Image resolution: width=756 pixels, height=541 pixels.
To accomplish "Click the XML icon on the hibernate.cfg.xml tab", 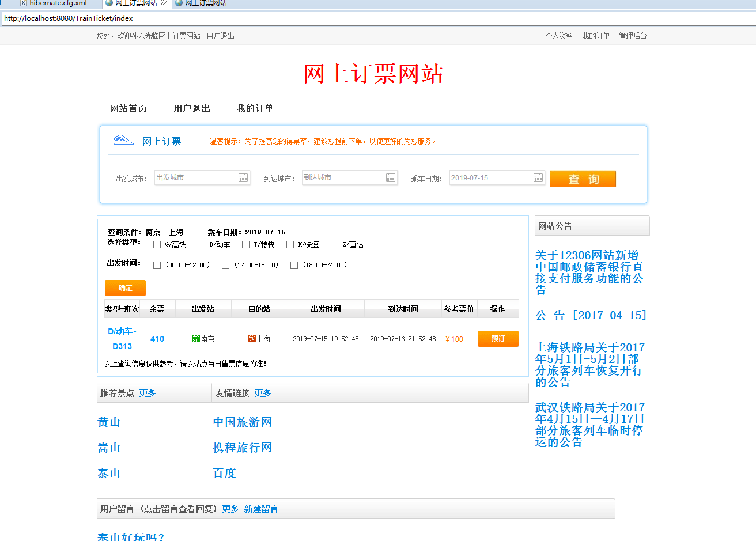I will (x=22, y=3).
